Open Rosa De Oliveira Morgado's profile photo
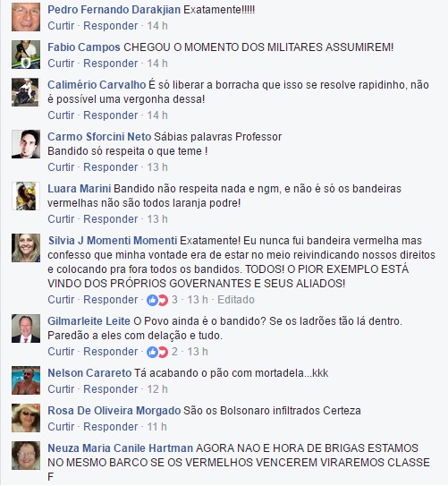The width and height of the screenshot is (448, 486). (x=26, y=418)
